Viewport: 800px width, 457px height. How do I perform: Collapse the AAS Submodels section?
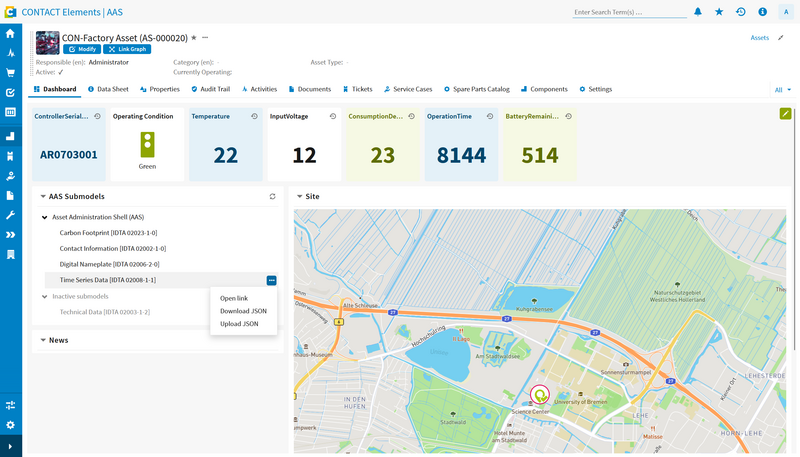pos(43,196)
